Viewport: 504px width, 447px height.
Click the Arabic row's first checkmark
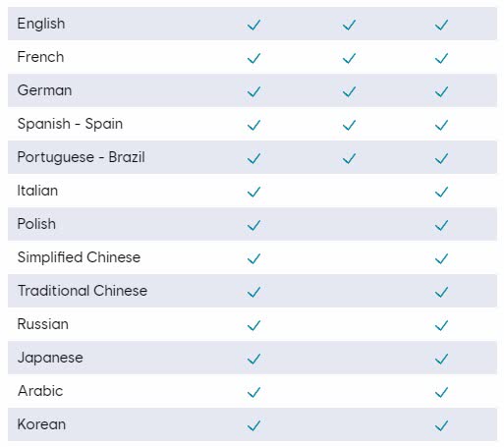coord(253,392)
